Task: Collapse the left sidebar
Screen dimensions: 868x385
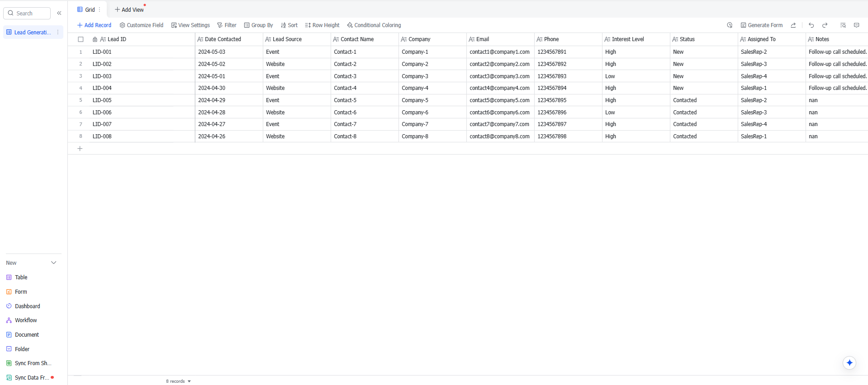Action: pyautogui.click(x=59, y=13)
